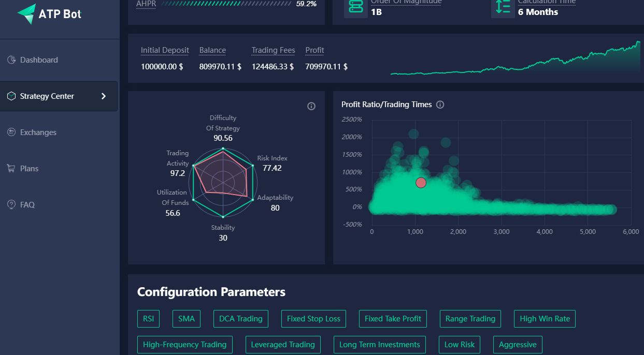
Task: Click the Order Of Magnitude icon
Action: pos(356,7)
